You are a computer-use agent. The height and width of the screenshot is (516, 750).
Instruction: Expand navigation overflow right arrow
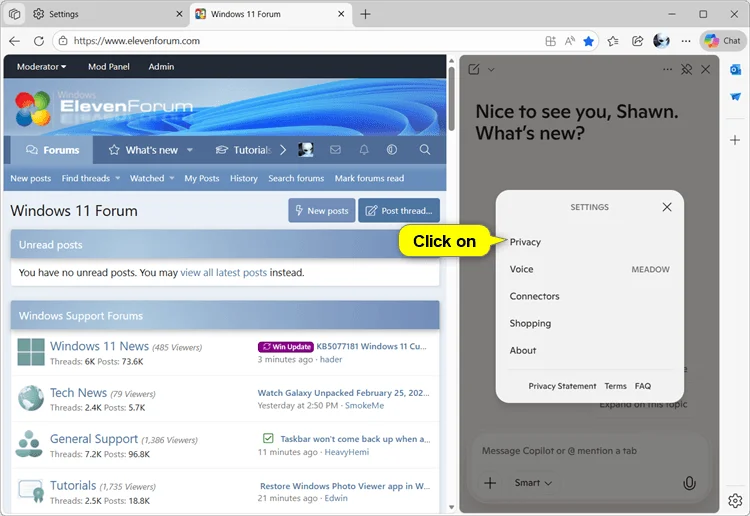(283, 150)
